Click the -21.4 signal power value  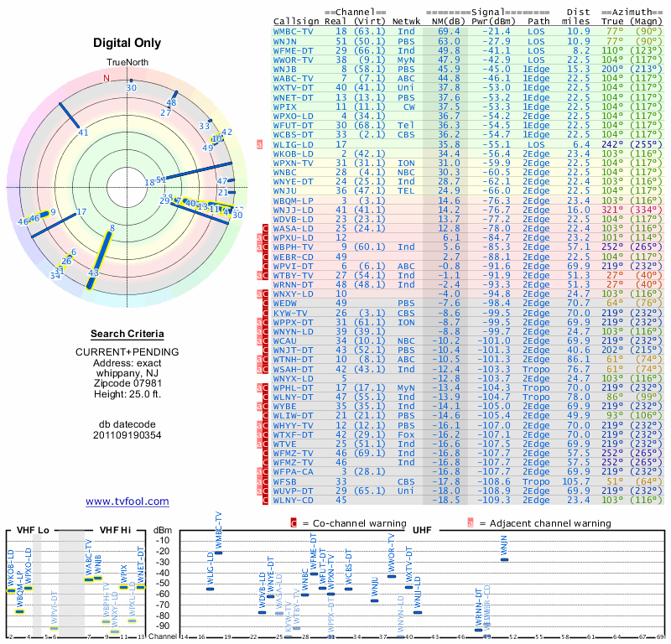click(x=497, y=31)
